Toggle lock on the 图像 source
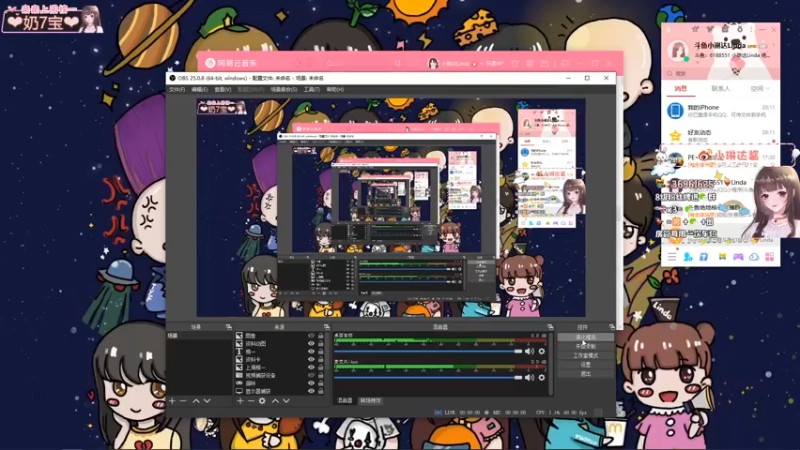 [320, 336]
